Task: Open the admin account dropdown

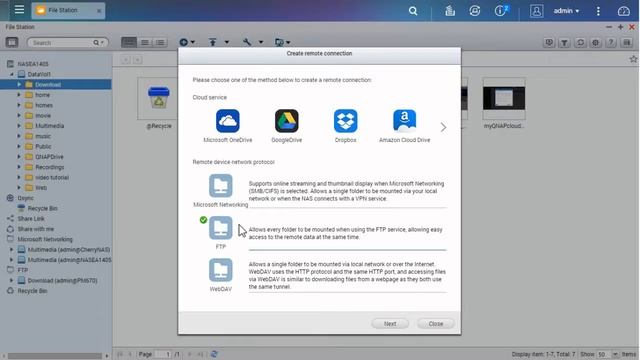Action: point(566,11)
